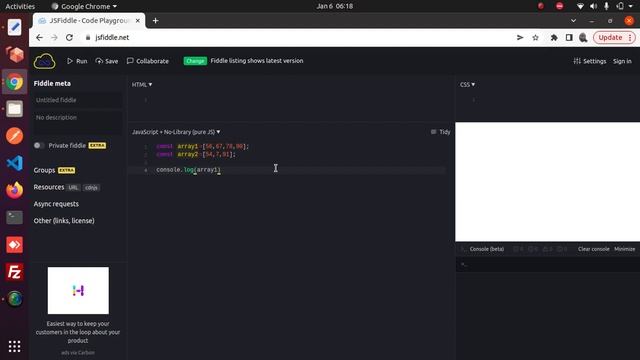Open fiddle Settings
Viewport: 640px width, 360px height.
(590, 61)
